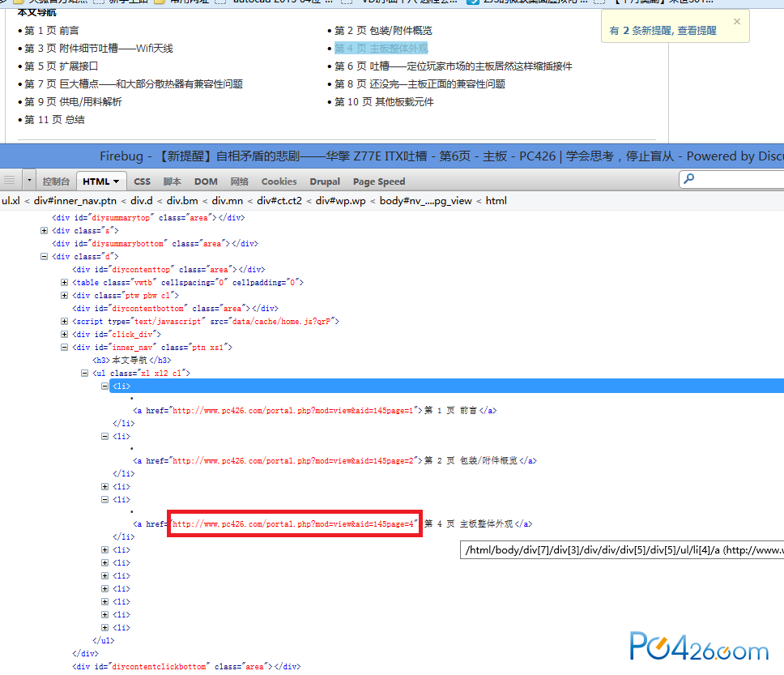Click the anchor row for 第 1 页 前言
This screenshot has width=784, height=675.
pos(314,411)
